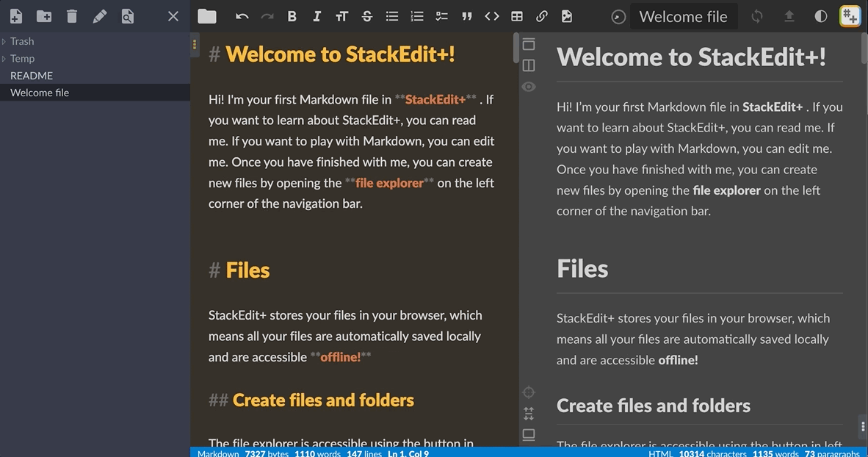Apply italic formatting
868x457 pixels.
pos(317,16)
